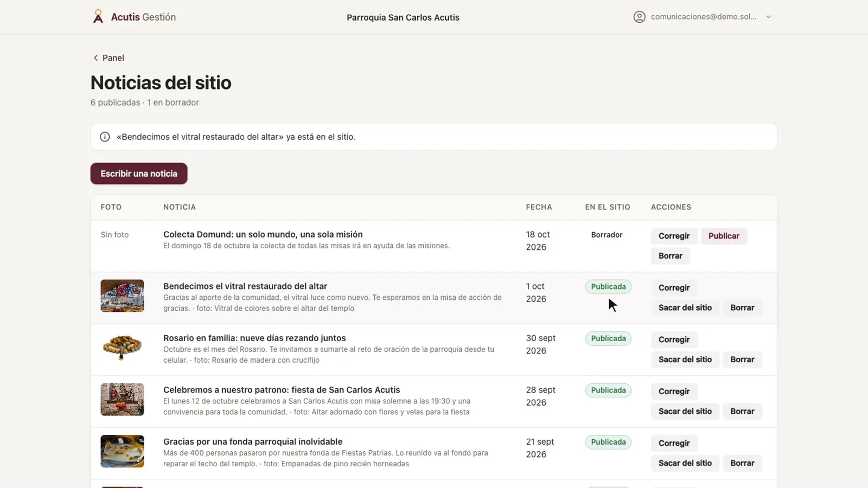Click title Gracias por una fonda parroquial inolvidable
The width and height of the screenshot is (868, 488).
253,441
